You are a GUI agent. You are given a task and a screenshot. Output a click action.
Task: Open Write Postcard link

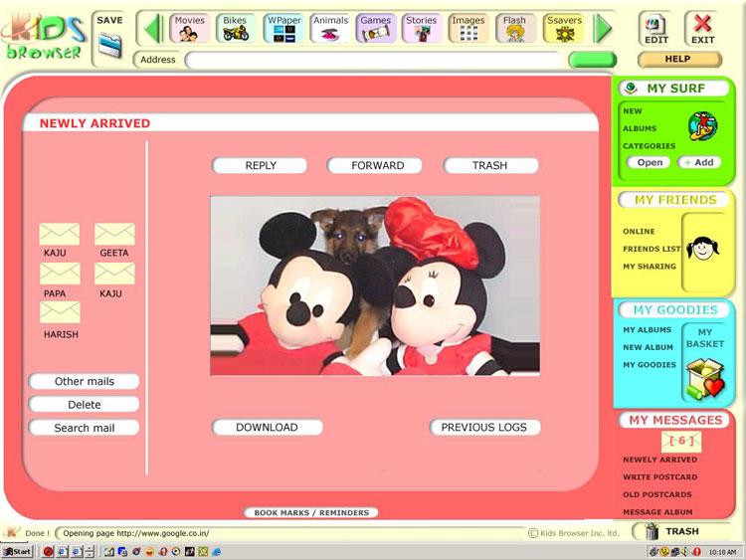(659, 477)
